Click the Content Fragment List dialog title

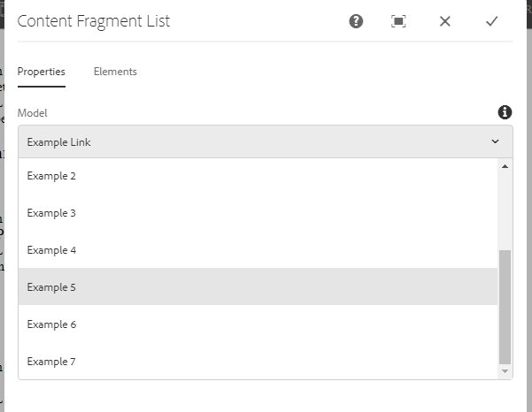pos(94,21)
